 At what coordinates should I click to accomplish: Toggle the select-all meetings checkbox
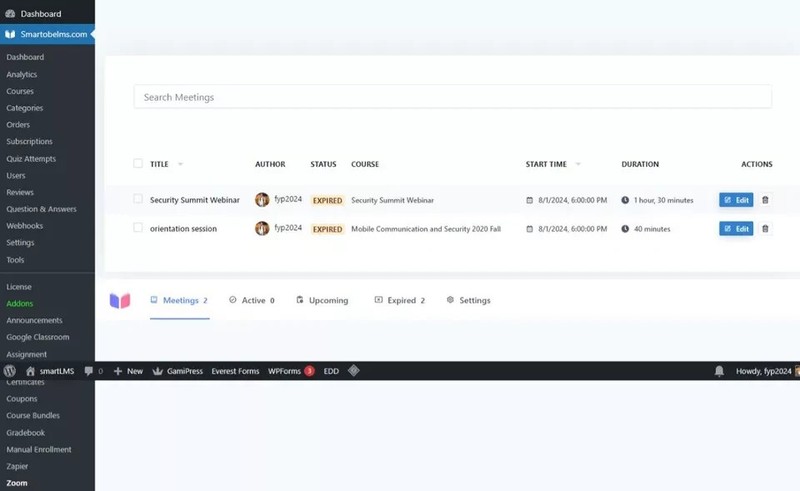[138, 163]
